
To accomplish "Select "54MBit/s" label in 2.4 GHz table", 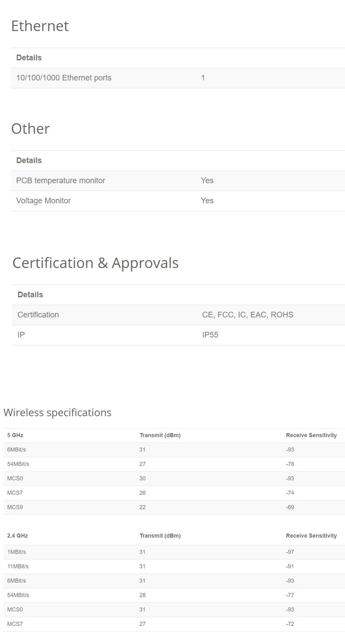I will point(18,595).
